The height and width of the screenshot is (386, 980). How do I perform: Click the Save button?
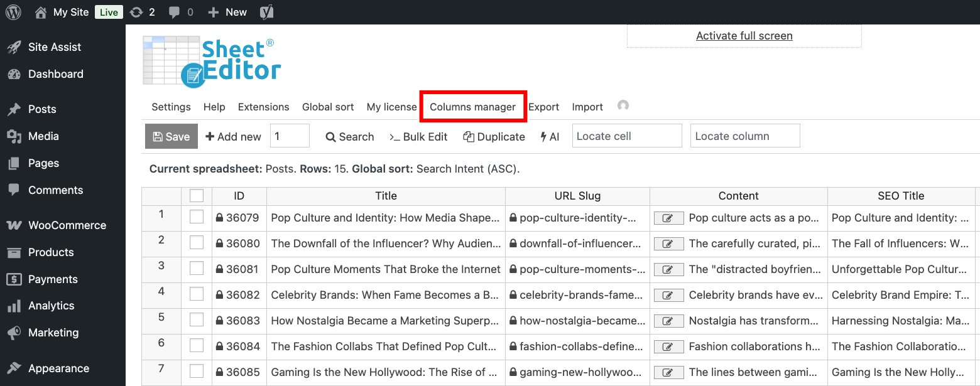(171, 136)
